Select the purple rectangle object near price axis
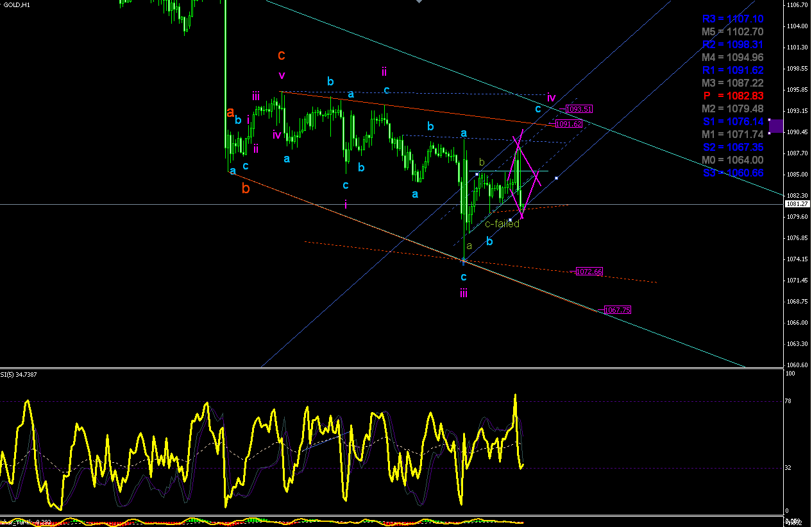 pos(776,126)
